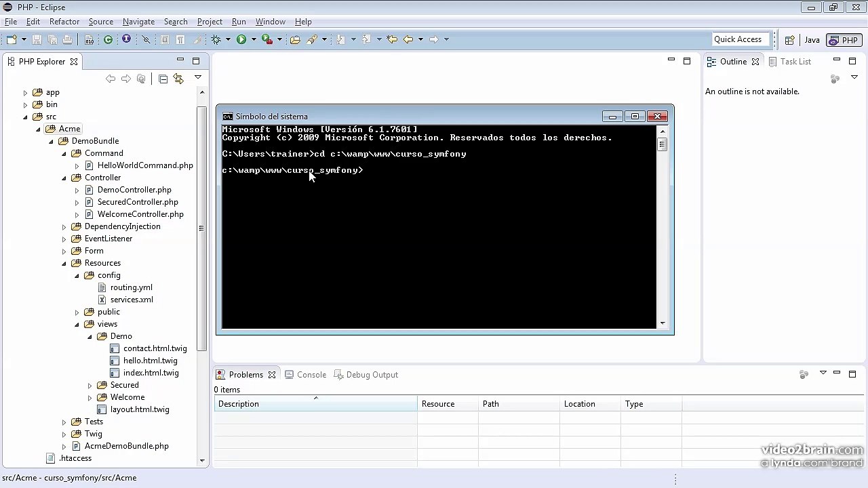
Task: Select routing.yml file
Action: pyautogui.click(x=131, y=287)
